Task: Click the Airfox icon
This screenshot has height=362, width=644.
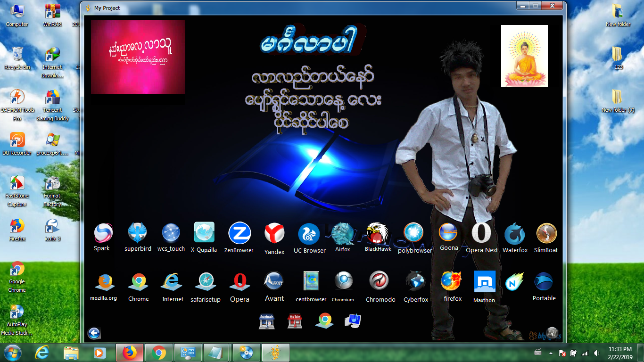Action: point(343,233)
